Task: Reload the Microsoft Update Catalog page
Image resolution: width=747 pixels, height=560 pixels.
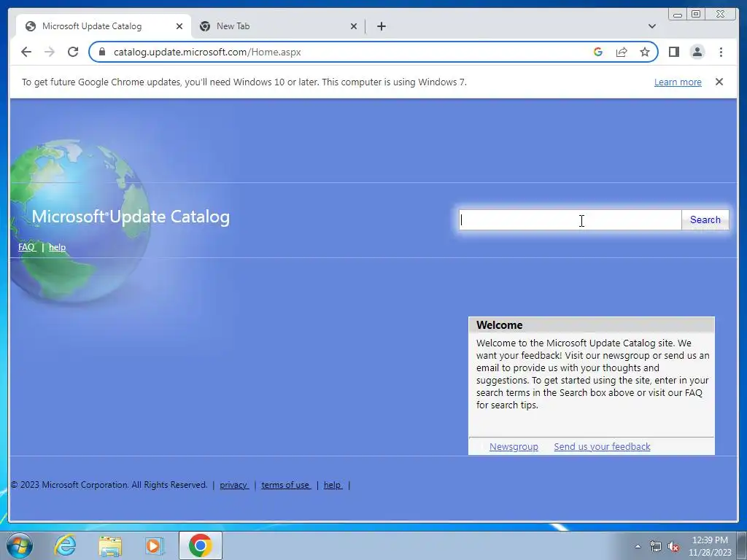Action: [73, 52]
